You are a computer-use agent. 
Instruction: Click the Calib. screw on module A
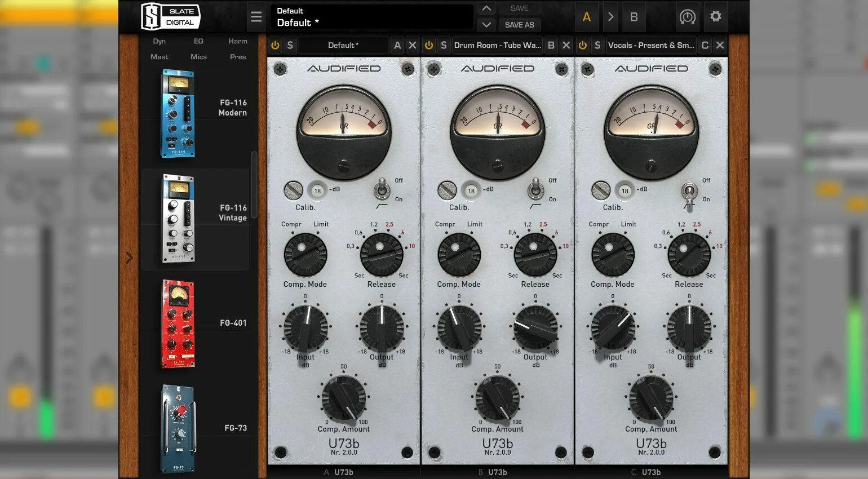(293, 190)
